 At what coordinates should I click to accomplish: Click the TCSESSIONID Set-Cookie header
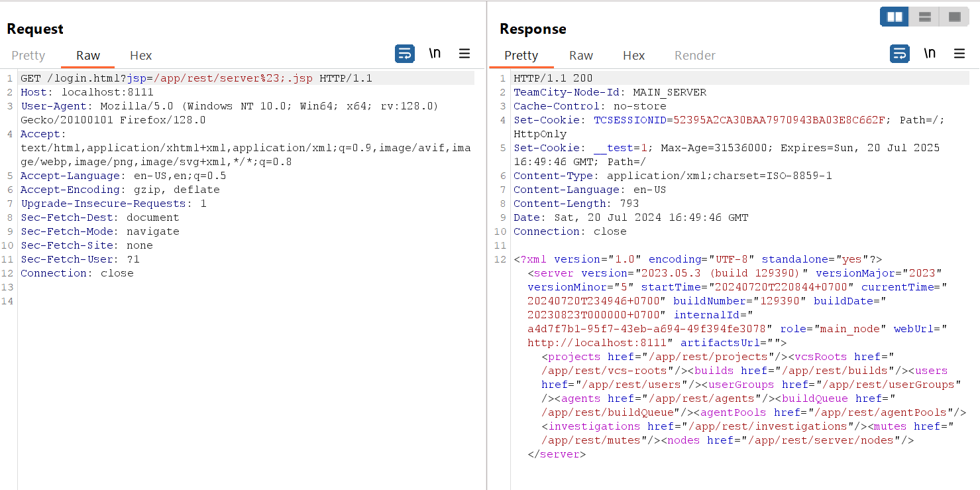tap(729, 127)
